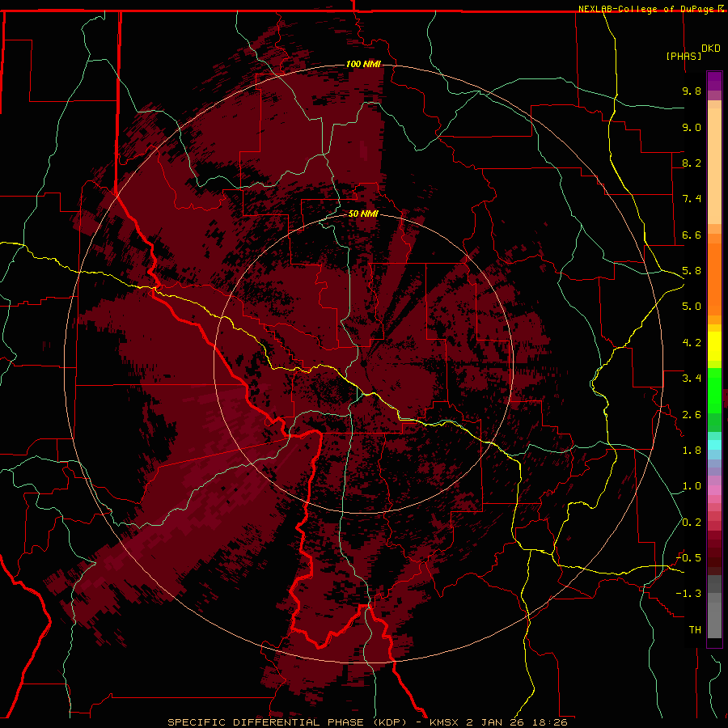This screenshot has width=728, height=728.
Task: Click the 5.8 value on the scale
Action: coord(692,271)
